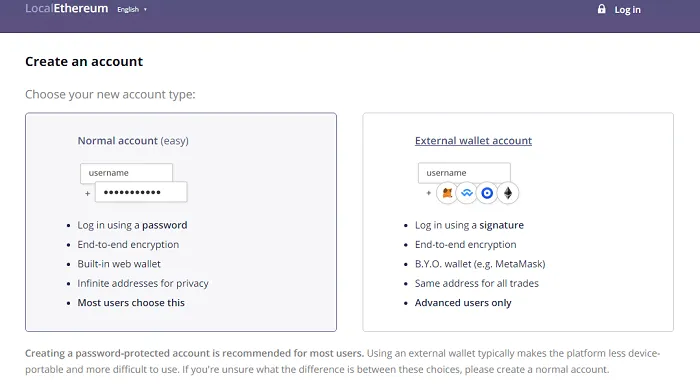This screenshot has width=700, height=389.
Task: Open the English language dropdown
Action: pyautogui.click(x=132, y=9)
